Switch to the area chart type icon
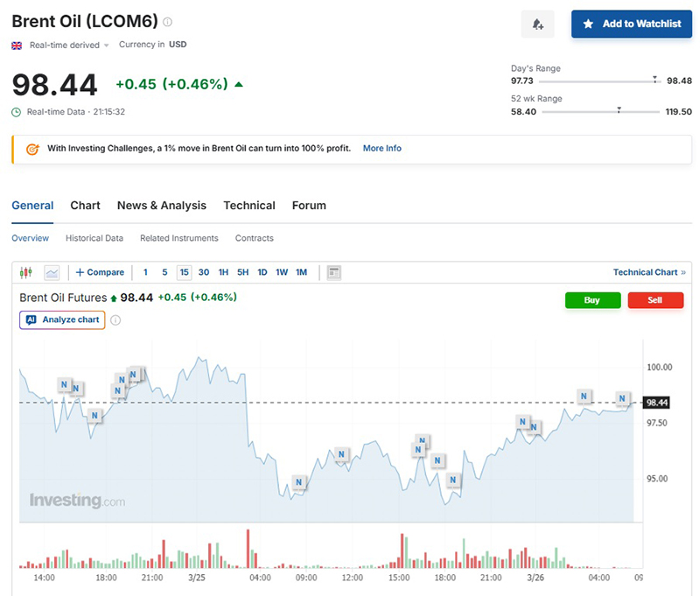Screen dimensions: 700x596 pos(52,272)
